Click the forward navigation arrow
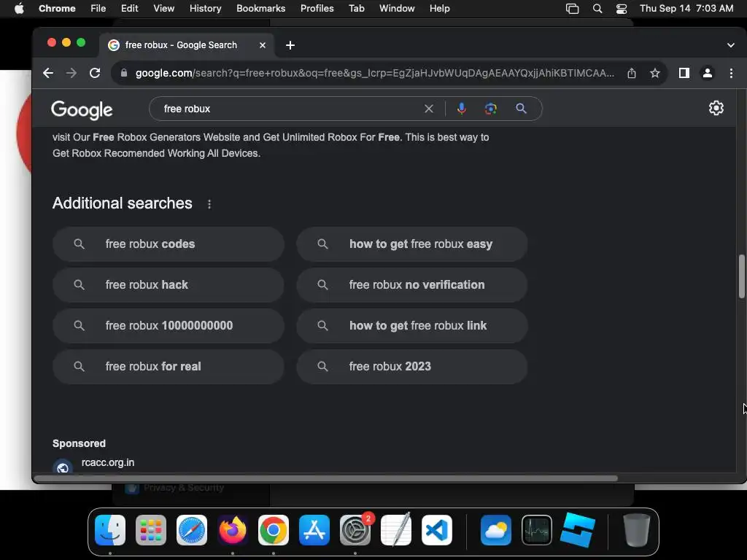 pyautogui.click(x=71, y=73)
